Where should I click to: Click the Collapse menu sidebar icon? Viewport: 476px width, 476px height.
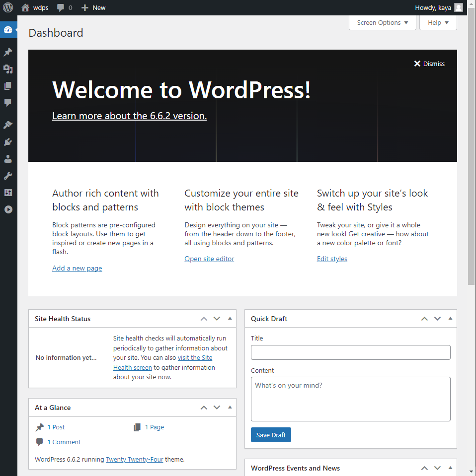(8, 209)
